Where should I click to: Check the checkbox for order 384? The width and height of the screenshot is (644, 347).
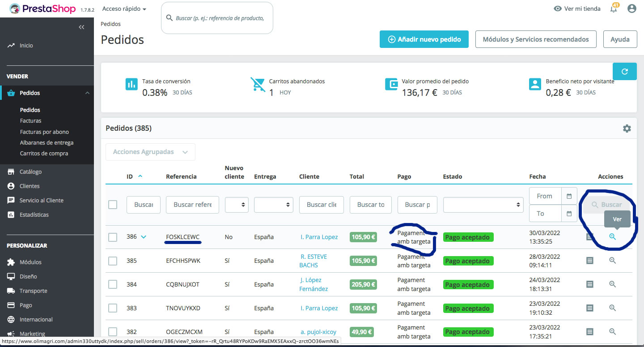coord(112,284)
